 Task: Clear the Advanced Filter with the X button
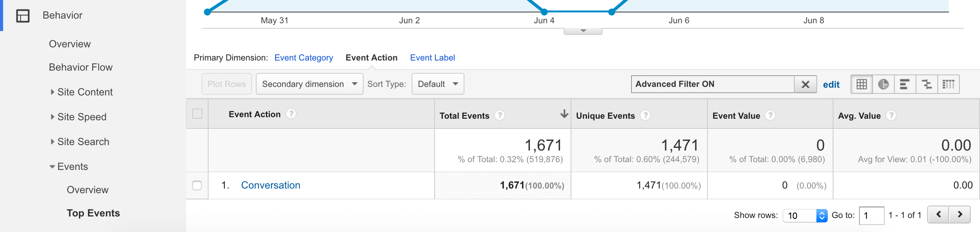click(x=805, y=84)
